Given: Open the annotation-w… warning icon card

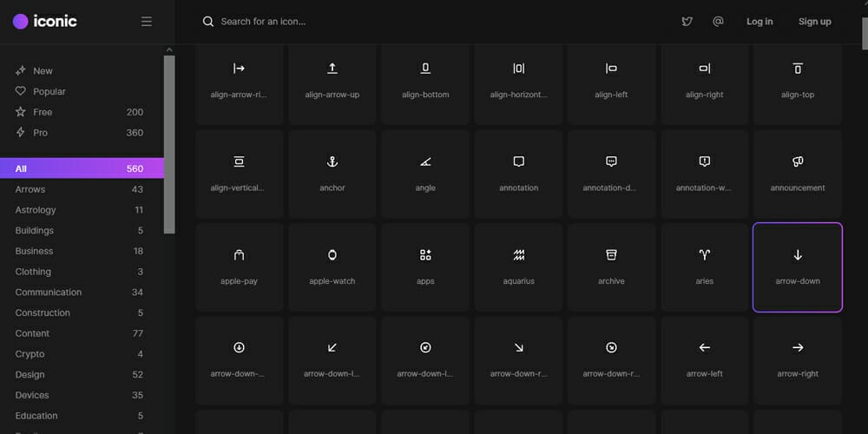Looking at the screenshot, I should tap(704, 174).
